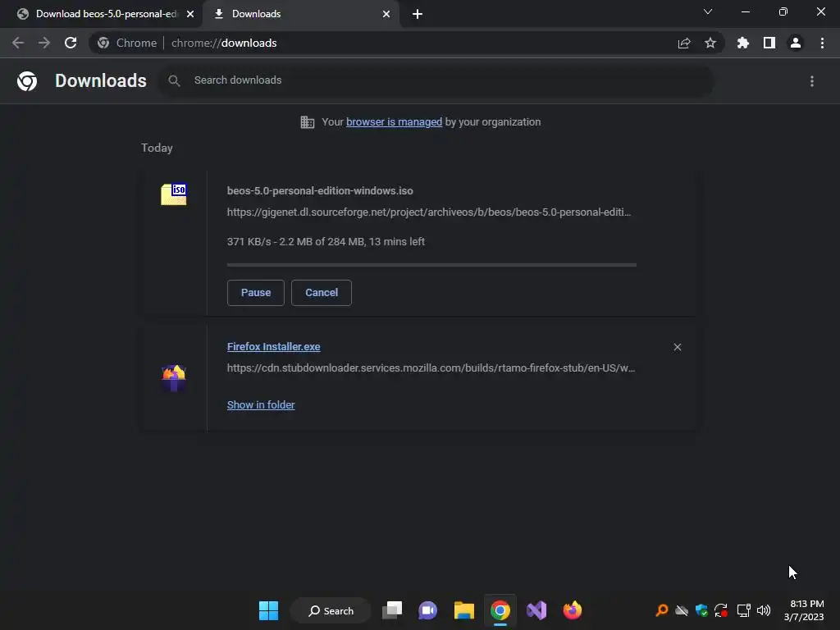The height and width of the screenshot is (630, 840).
Task: Click the Today date heading
Action: (x=157, y=148)
